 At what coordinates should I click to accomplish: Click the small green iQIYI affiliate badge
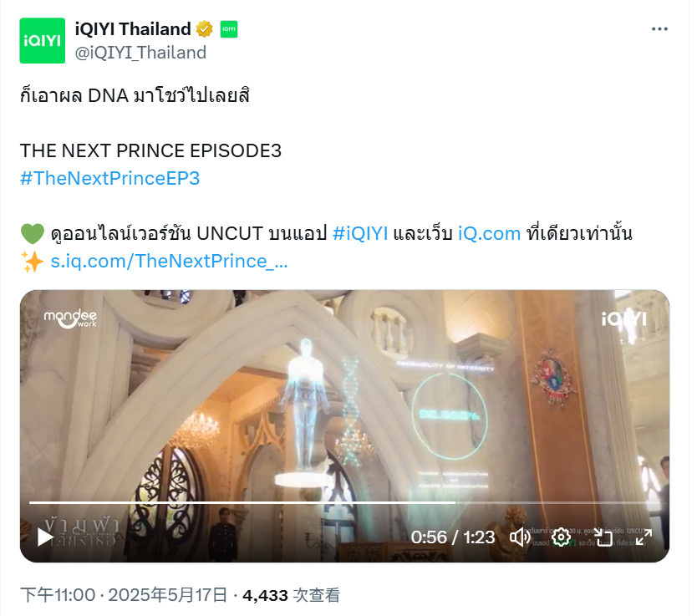tap(228, 29)
